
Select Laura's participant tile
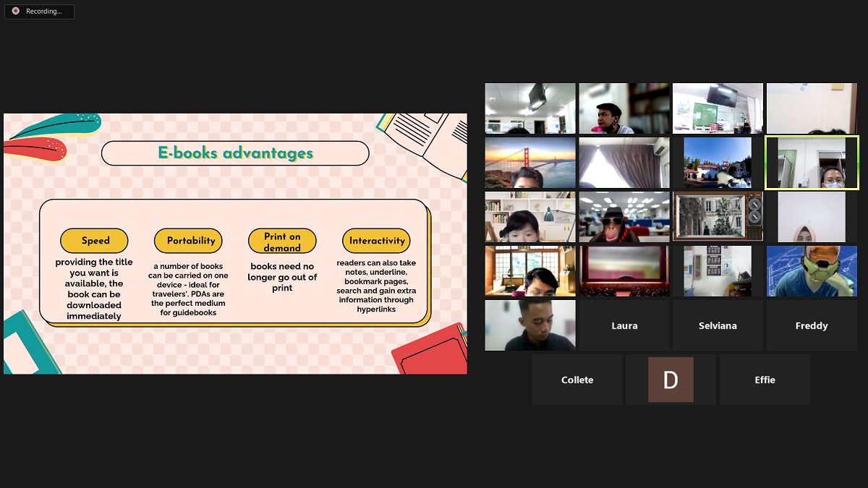[624, 325]
